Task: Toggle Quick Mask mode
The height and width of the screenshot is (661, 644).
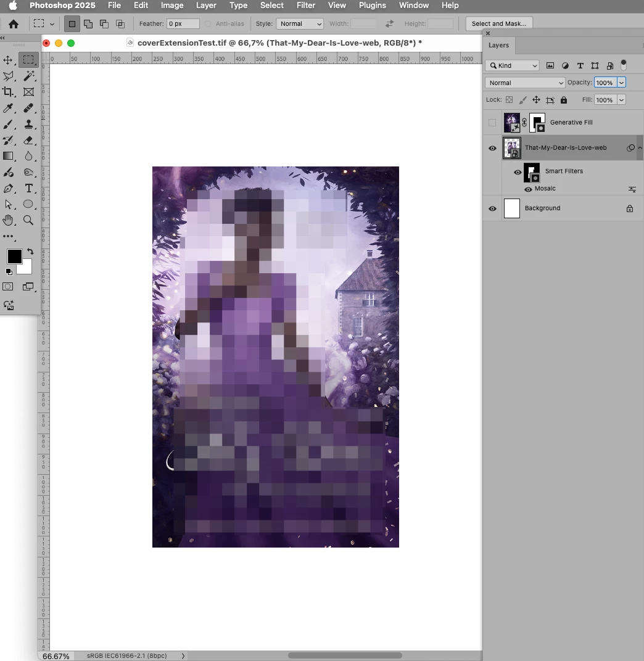Action: (8, 287)
